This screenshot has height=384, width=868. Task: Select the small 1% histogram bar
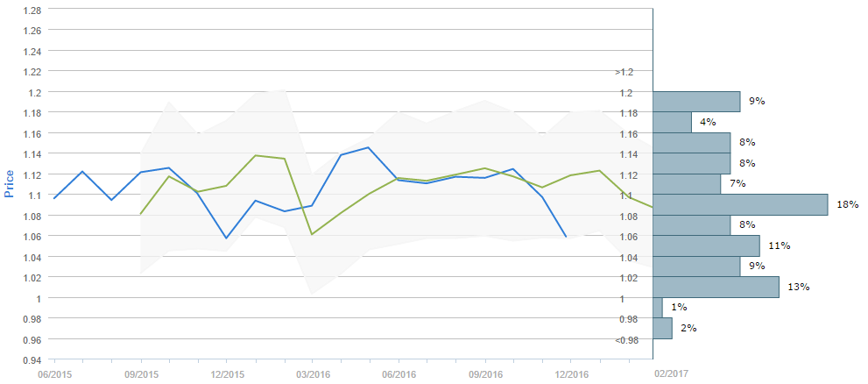tap(658, 307)
